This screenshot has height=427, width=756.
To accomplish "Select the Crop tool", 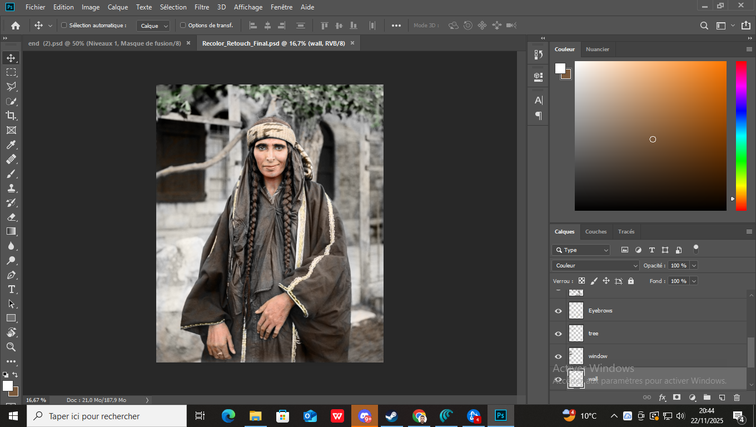I will pos(11,115).
